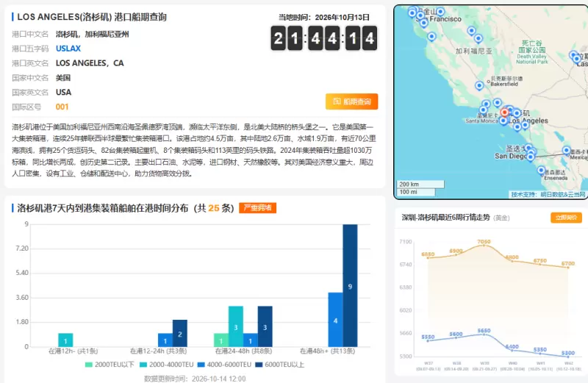Screen dimensions: 588x383
Task: Toggle the 4000-6000TEU legend series
Action: 225,365
